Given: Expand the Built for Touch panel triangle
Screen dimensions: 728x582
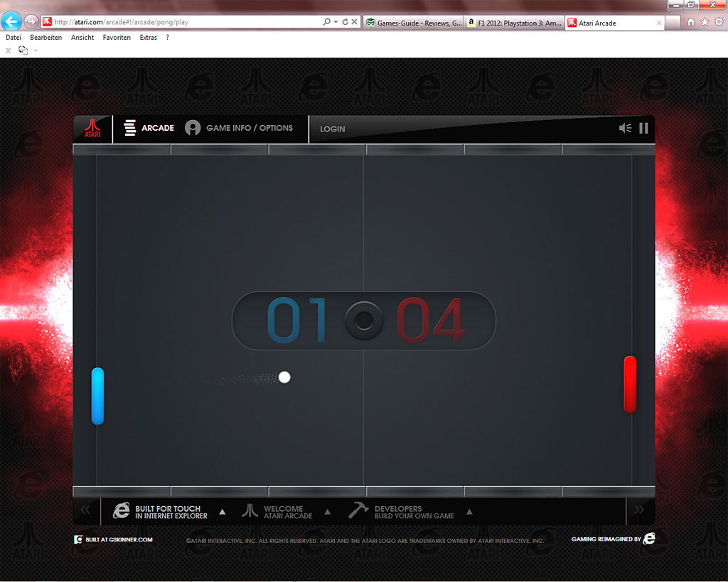Looking at the screenshot, I should (223, 512).
